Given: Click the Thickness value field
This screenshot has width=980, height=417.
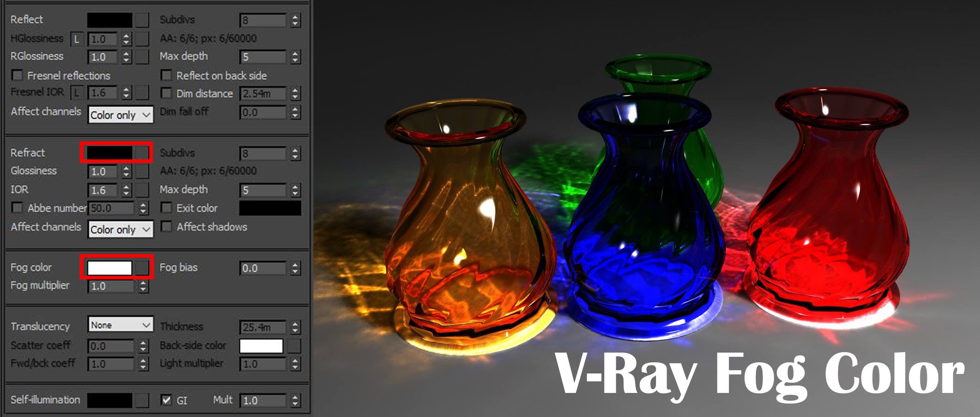Looking at the screenshot, I should [264, 328].
